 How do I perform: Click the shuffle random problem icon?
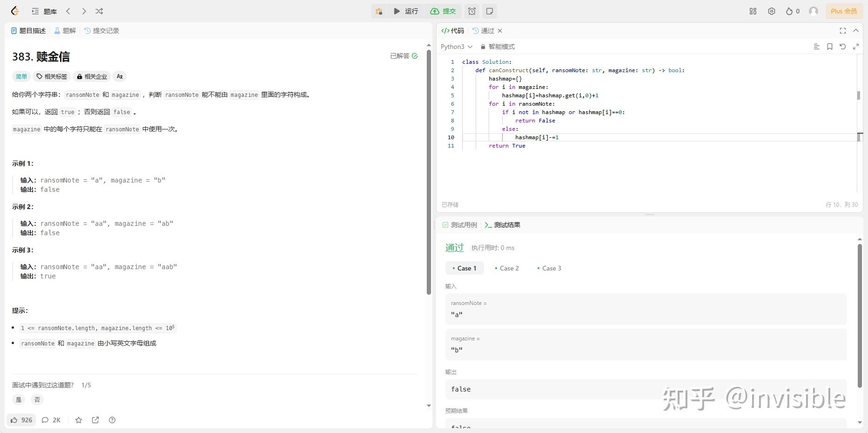click(99, 11)
